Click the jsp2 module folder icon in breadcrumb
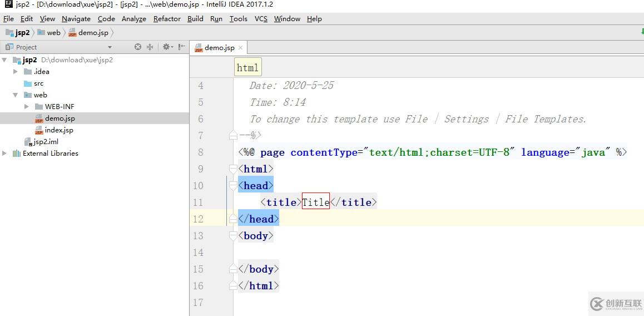Viewport: 644px width, 316px height. pyautogui.click(x=9, y=32)
